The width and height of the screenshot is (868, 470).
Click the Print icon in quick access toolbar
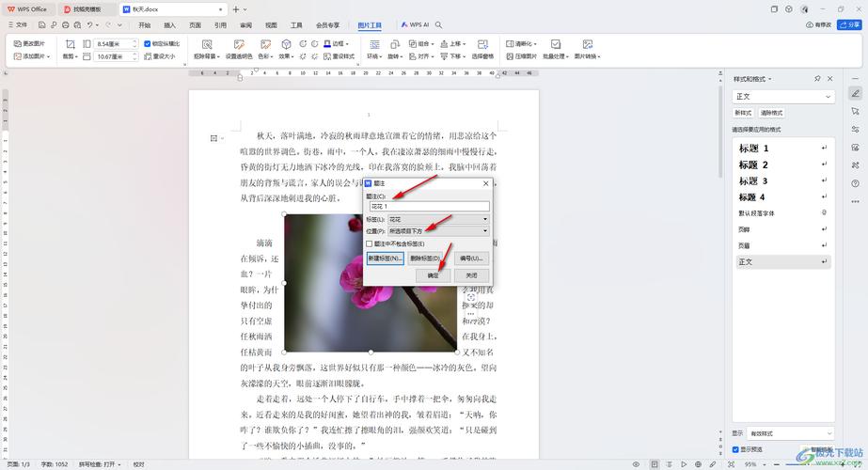(x=65, y=25)
